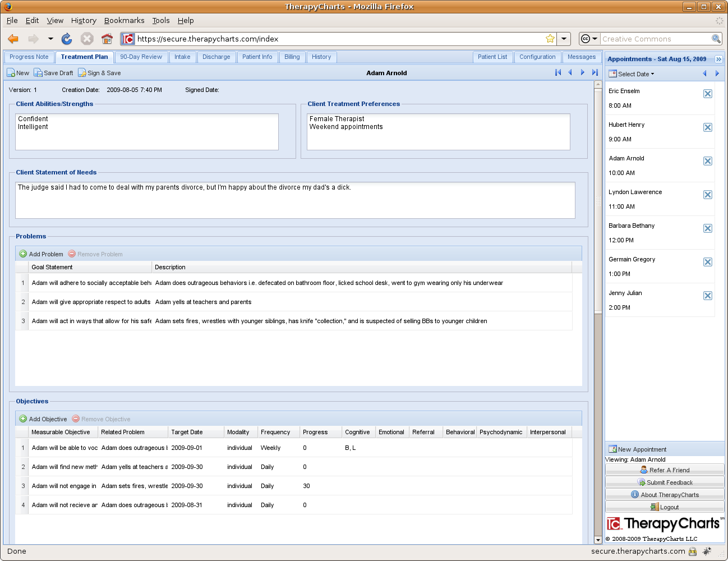Screen dimensions: 728x561
Task: Switch to the 90-Day Review tab
Action: click(141, 57)
